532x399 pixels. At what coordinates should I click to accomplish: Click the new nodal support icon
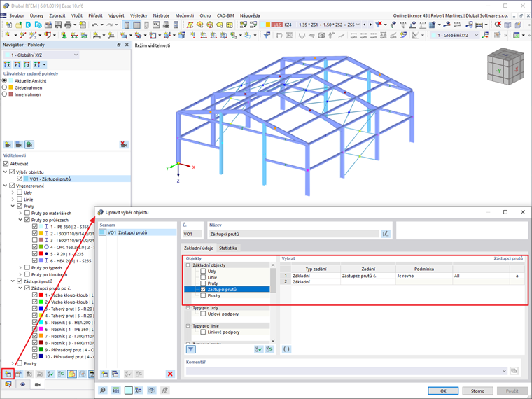coord(64,35)
